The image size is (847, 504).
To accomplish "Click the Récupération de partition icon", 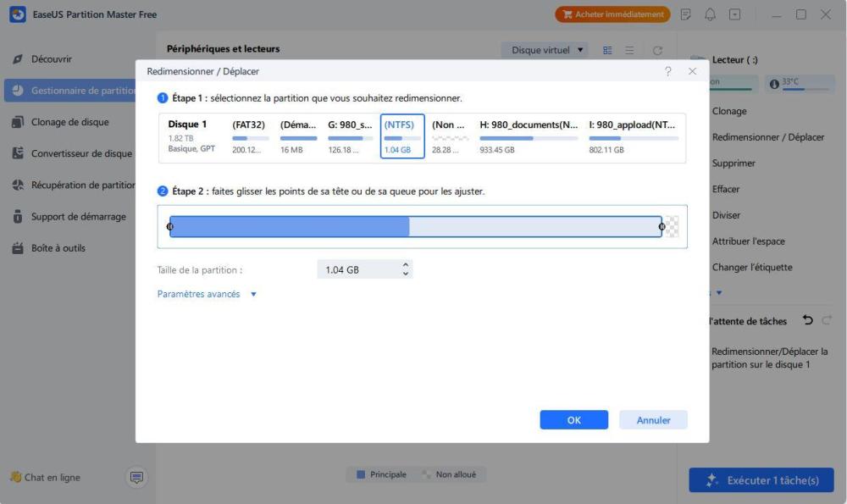I will pyautogui.click(x=18, y=185).
